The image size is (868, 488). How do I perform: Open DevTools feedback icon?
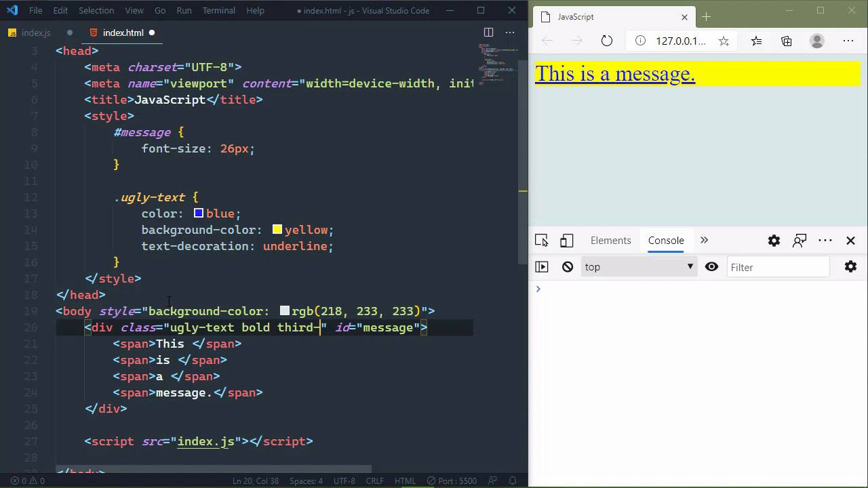pos(800,241)
